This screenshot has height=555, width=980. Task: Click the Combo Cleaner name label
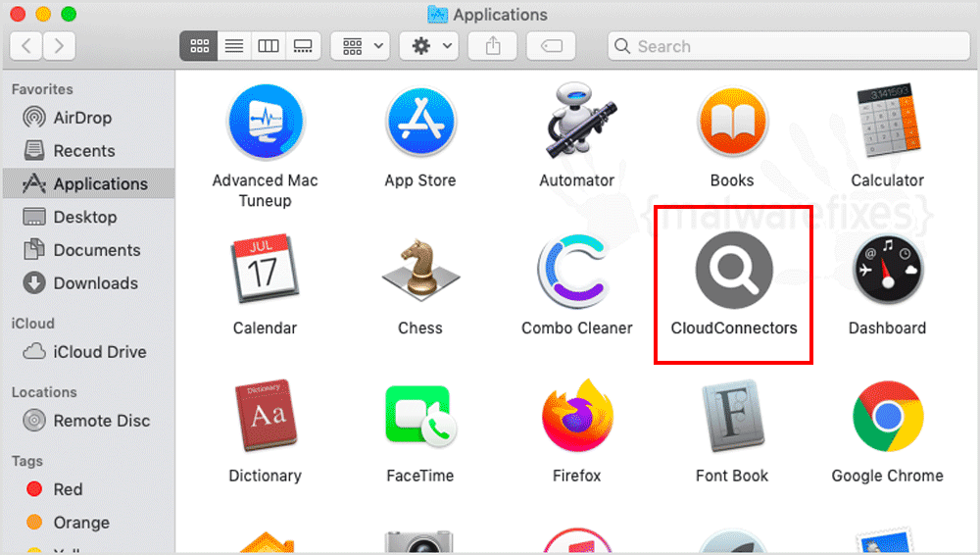pos(577,328)
